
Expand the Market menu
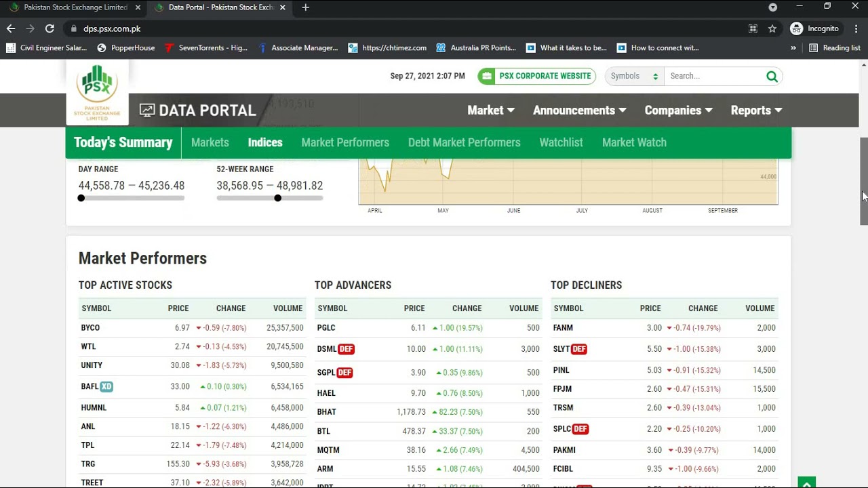(x=491, y=110)
